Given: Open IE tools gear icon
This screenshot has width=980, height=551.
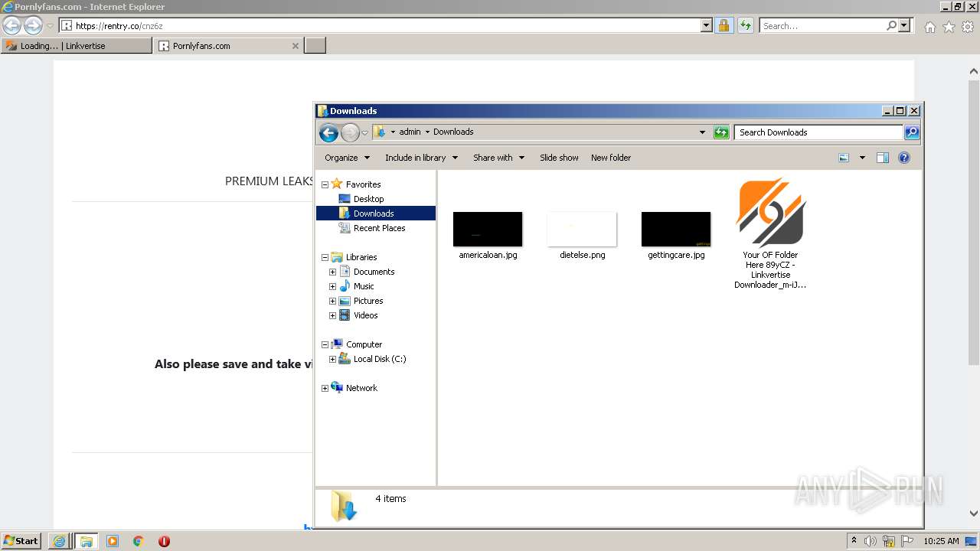Looking at the screenshot, I should coord(968,27).
